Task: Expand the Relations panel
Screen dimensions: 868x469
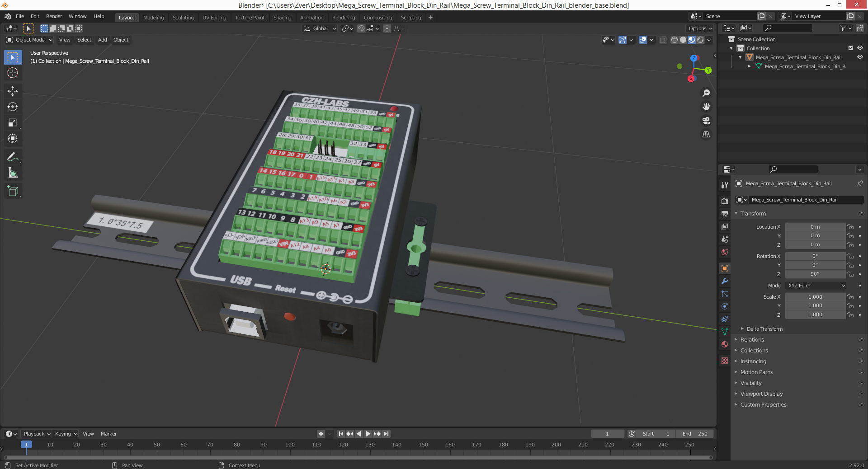Action: (752, 340)
